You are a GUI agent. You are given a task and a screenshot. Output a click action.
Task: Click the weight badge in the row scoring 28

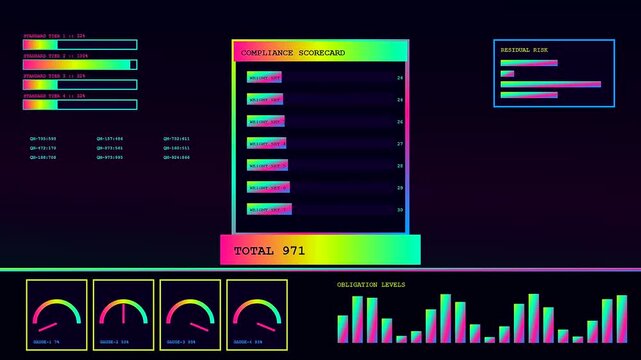267,165
